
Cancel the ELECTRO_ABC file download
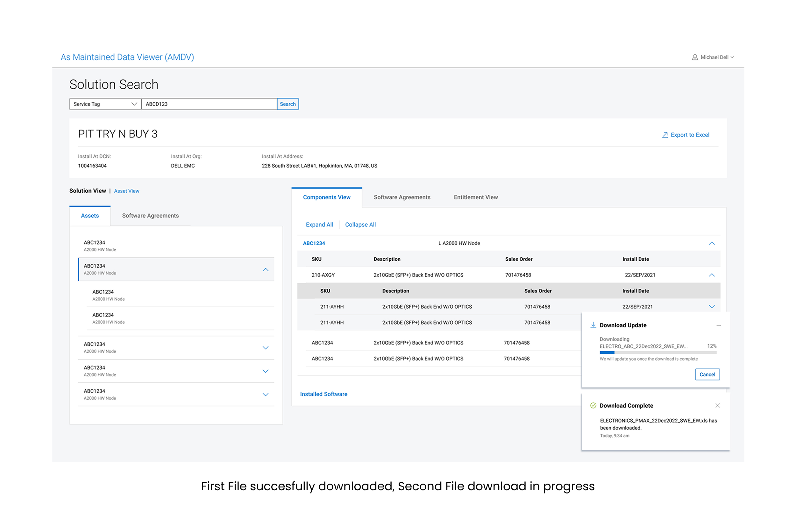[x=707, y=375]
